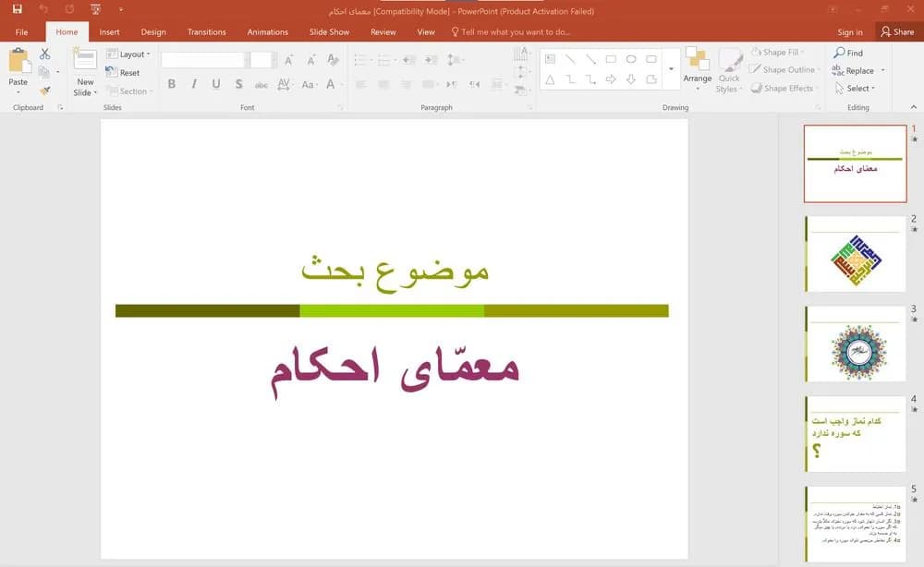The image size is (924, 567).
Task: Click the font size box
Action: (x=261, y=59)
